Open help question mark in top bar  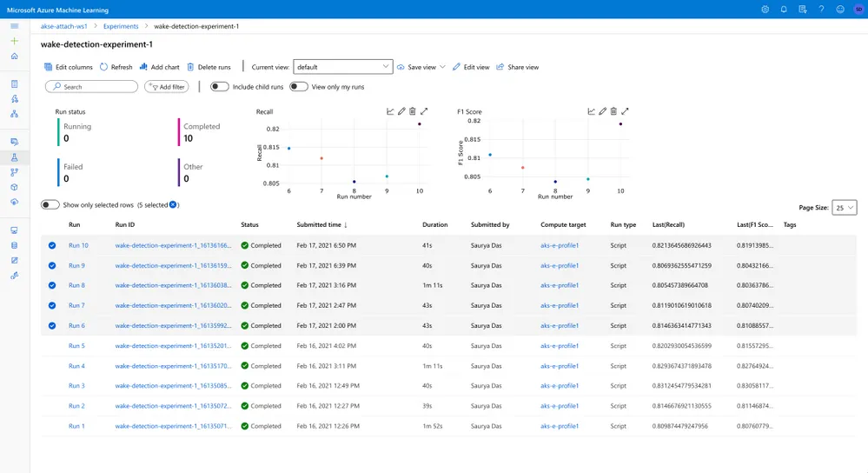pos(821,10)
